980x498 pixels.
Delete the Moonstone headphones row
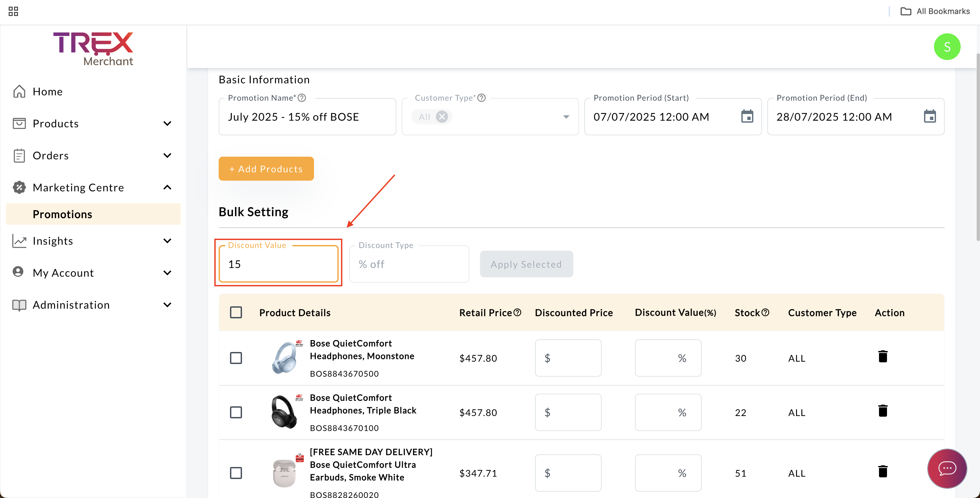pyautogui.click(x=883, y=356)
